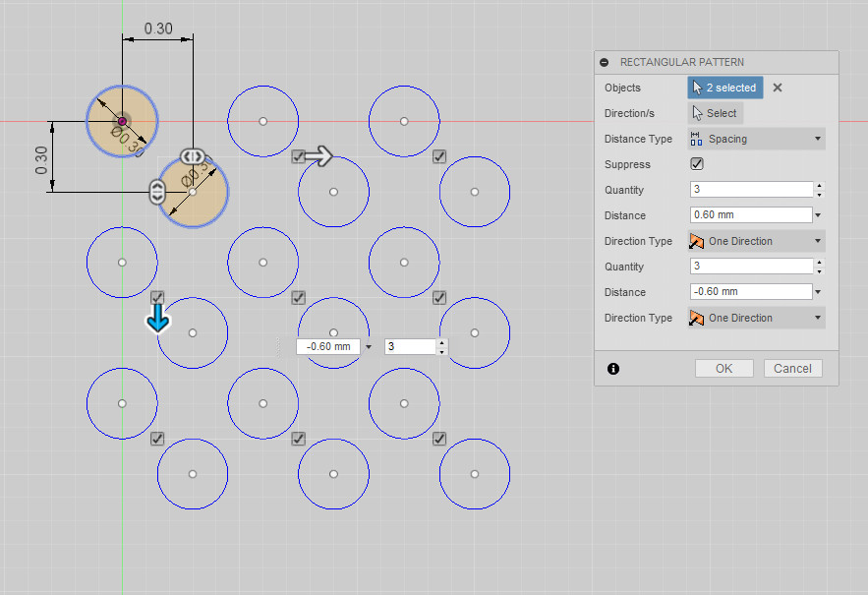Select the origin circle center point
Screen dimensions: 868x595
122,121
